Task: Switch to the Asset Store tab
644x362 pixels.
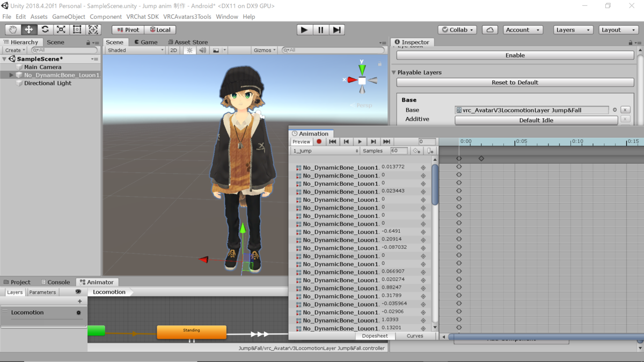Action: tap(188, 42)
